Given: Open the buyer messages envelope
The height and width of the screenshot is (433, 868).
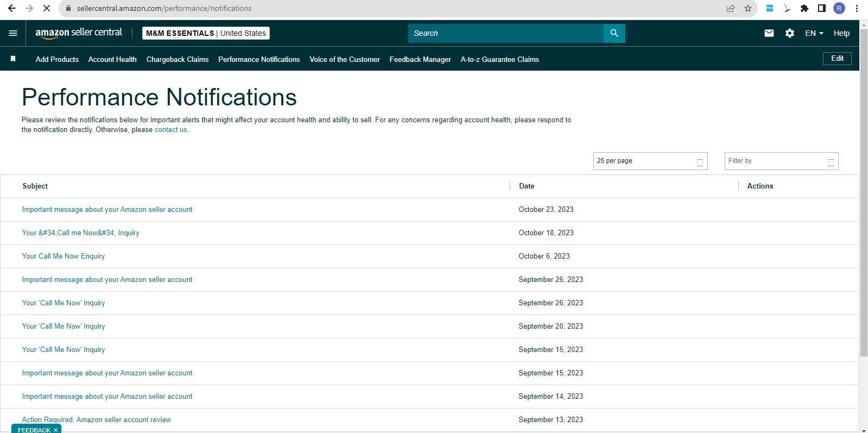Looking at the screenshot, I should (x=769, y=33).
